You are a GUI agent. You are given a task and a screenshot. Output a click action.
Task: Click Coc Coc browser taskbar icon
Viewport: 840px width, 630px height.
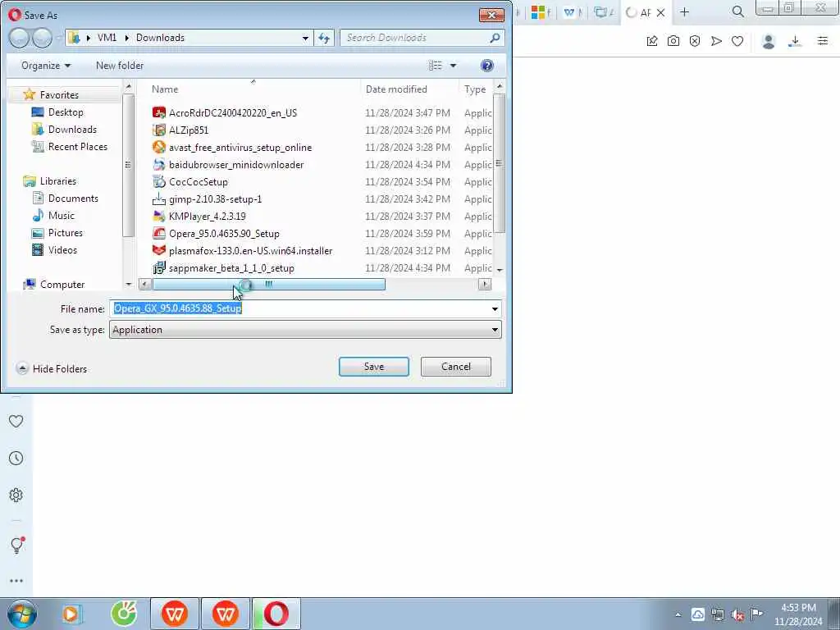pyautogui.click(x=124, y=614)
